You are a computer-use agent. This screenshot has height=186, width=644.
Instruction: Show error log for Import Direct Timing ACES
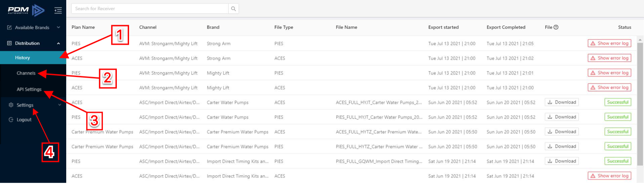coord(609,176)
